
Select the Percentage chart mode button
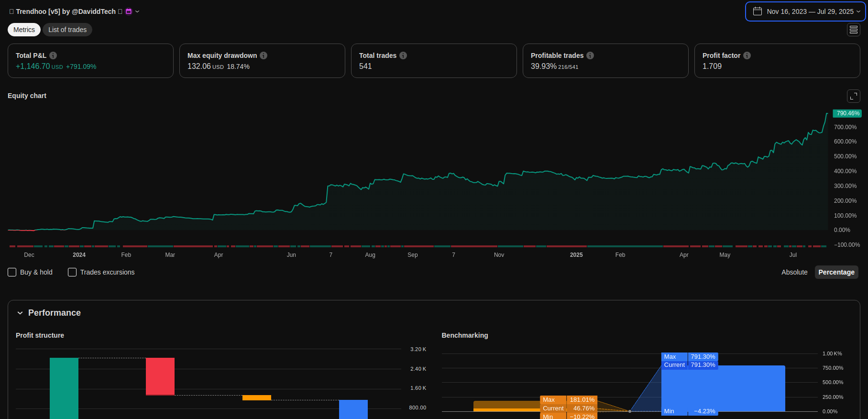[836, 272]
